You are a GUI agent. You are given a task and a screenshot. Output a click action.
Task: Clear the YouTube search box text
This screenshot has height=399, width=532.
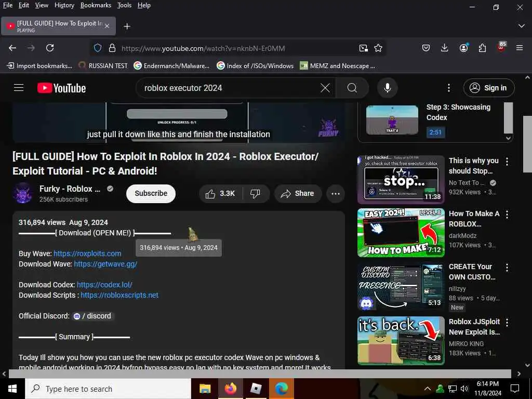point(325,88)
